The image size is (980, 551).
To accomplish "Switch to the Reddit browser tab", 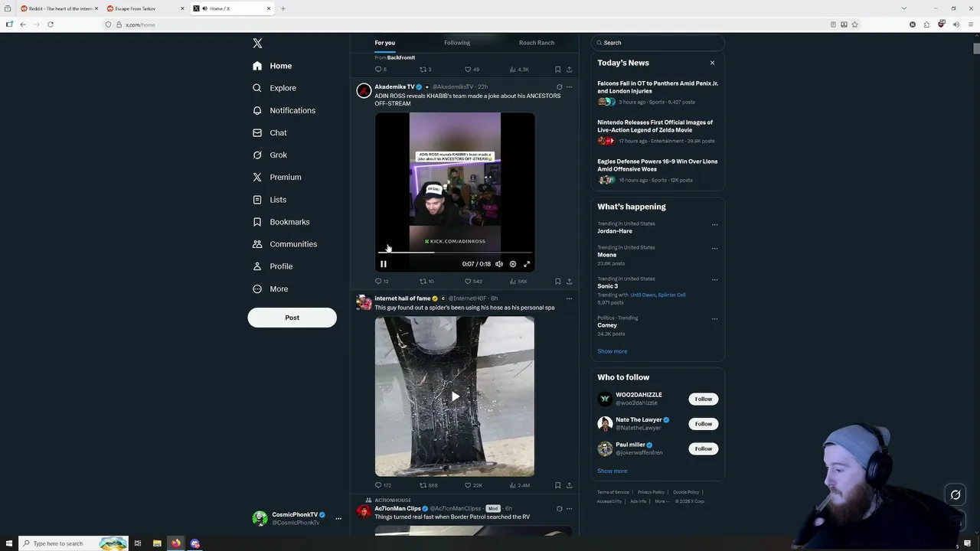I will pyautogui.click(x=58, y=8).
